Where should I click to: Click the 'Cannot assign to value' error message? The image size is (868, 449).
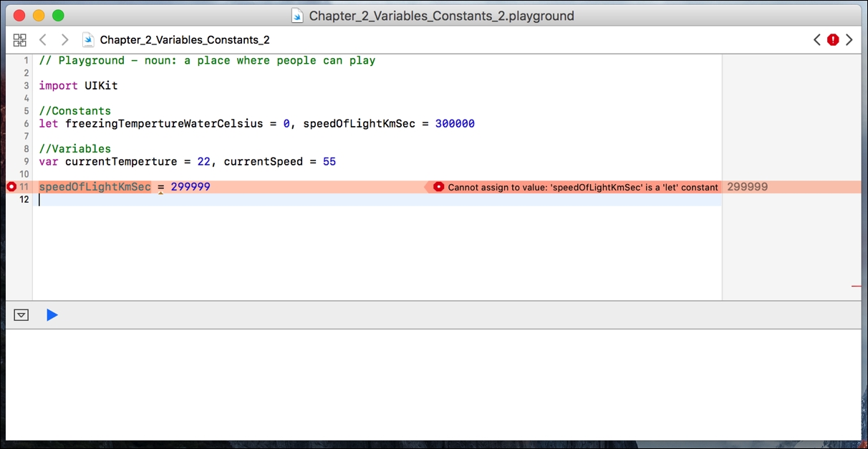click(582, 188)
